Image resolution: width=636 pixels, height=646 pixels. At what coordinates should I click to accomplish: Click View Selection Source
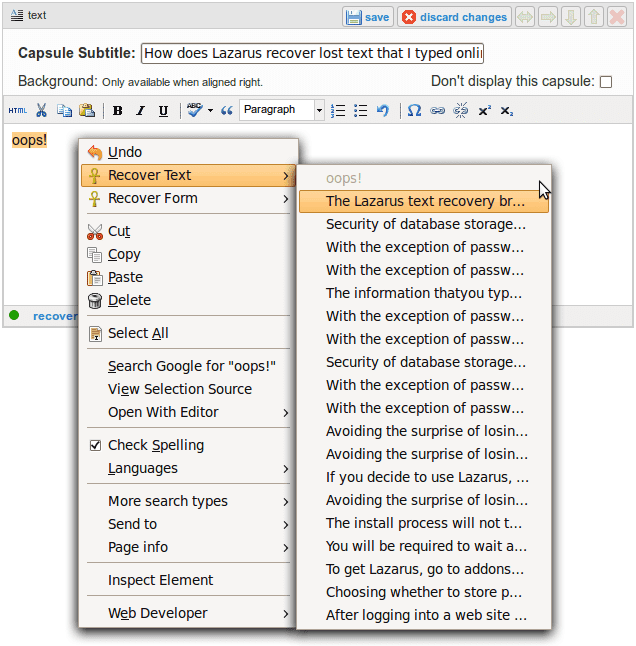pos(189,389)
